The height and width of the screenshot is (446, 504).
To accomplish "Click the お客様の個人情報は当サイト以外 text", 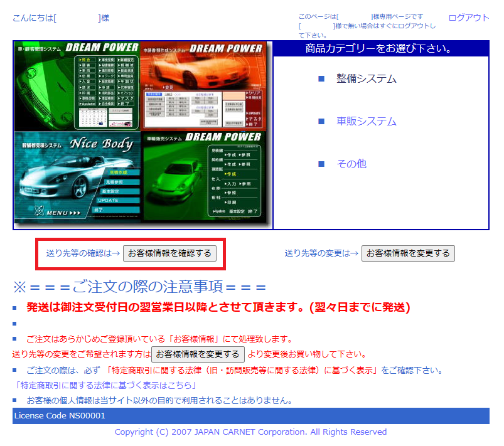I will [159, 400].
